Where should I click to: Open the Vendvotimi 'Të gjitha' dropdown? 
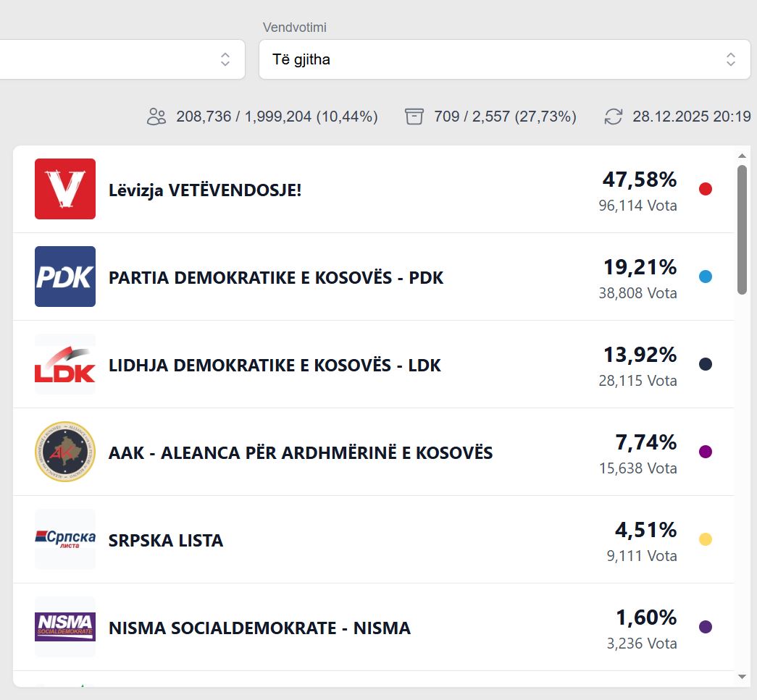[x=504, y=59]
